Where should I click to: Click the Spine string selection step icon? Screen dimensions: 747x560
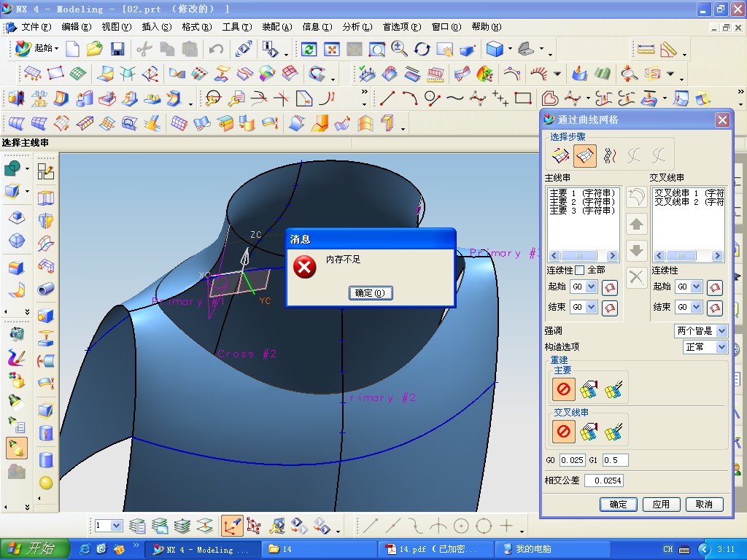tap(610, 156)
